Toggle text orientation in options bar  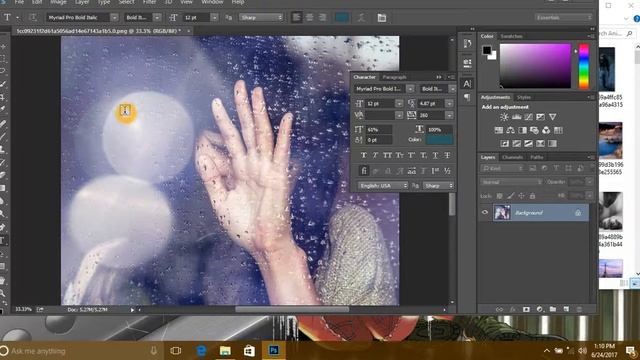point(33,18)
